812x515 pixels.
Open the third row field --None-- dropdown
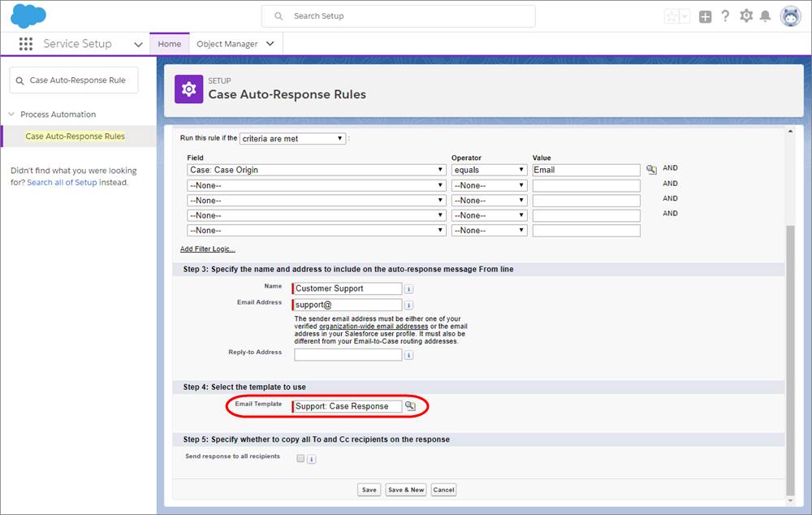coord(317,201)
